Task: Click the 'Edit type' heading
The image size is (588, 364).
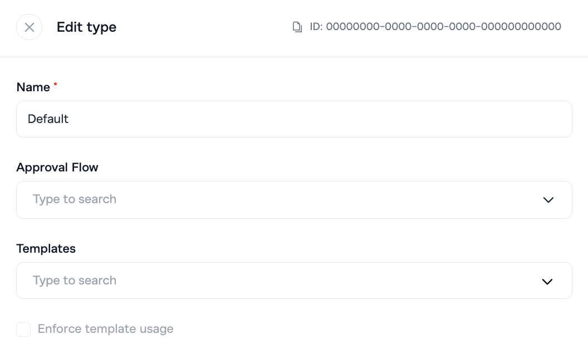Action: coord(86,27)
